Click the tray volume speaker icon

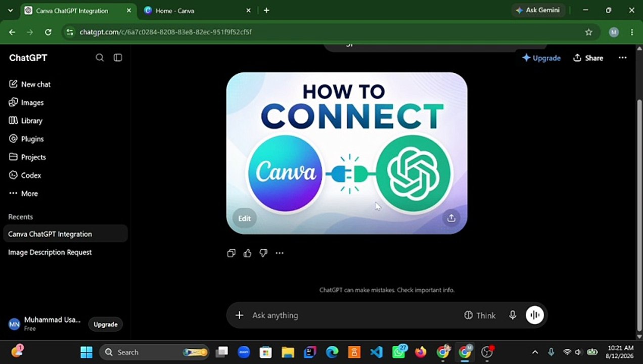pos(578,352)
